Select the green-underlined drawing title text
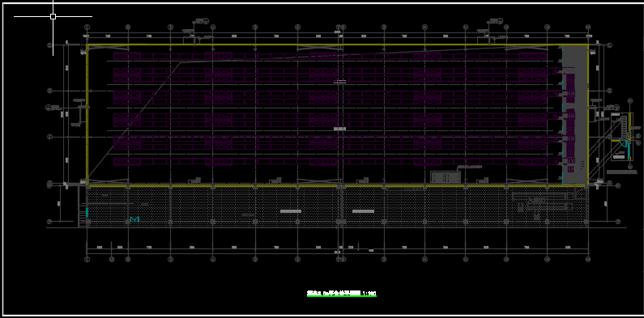 click(x=341, y=293)
